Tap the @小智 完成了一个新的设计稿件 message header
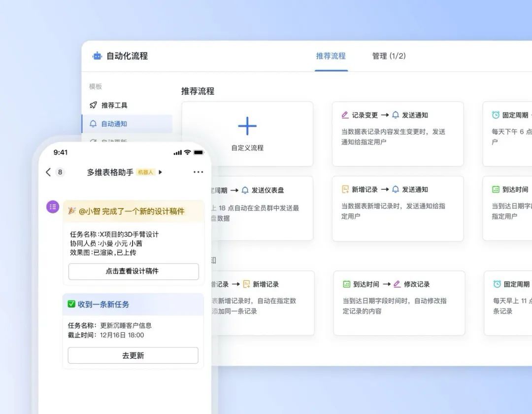Image resolution: width=532 pixels, height=414 pixels. (133, 211)
